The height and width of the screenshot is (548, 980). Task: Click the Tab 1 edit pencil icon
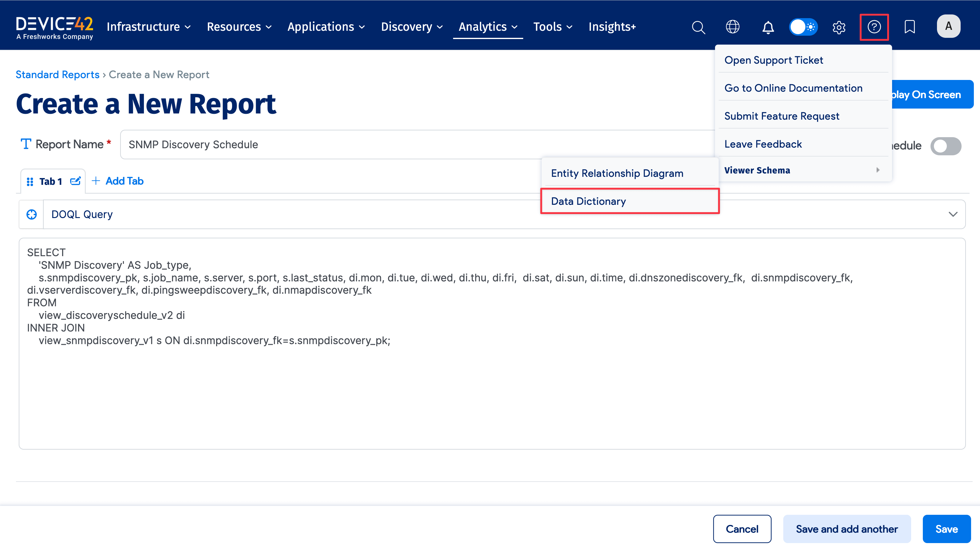[x=75, y=181]
